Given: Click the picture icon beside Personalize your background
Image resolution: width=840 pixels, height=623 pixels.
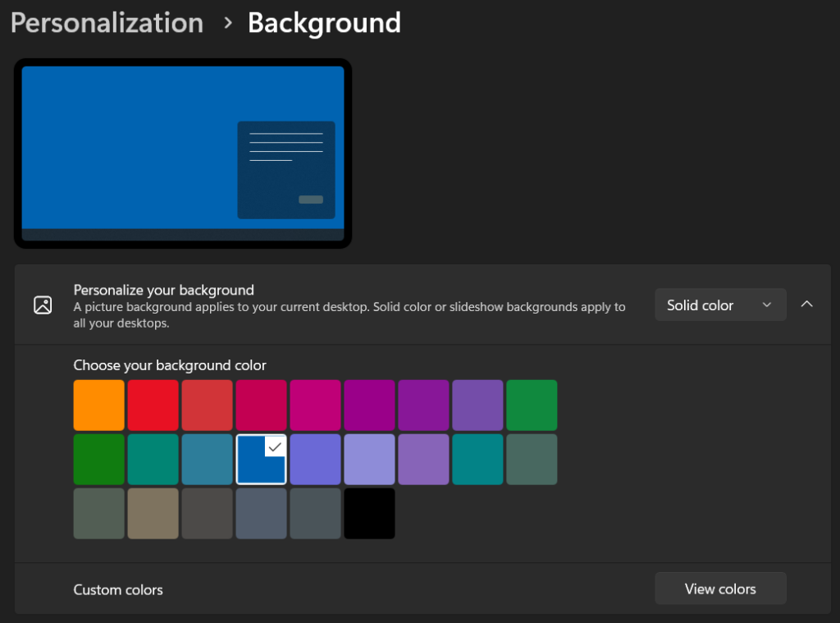Looking at the screenshot, I should click(43, 305).
